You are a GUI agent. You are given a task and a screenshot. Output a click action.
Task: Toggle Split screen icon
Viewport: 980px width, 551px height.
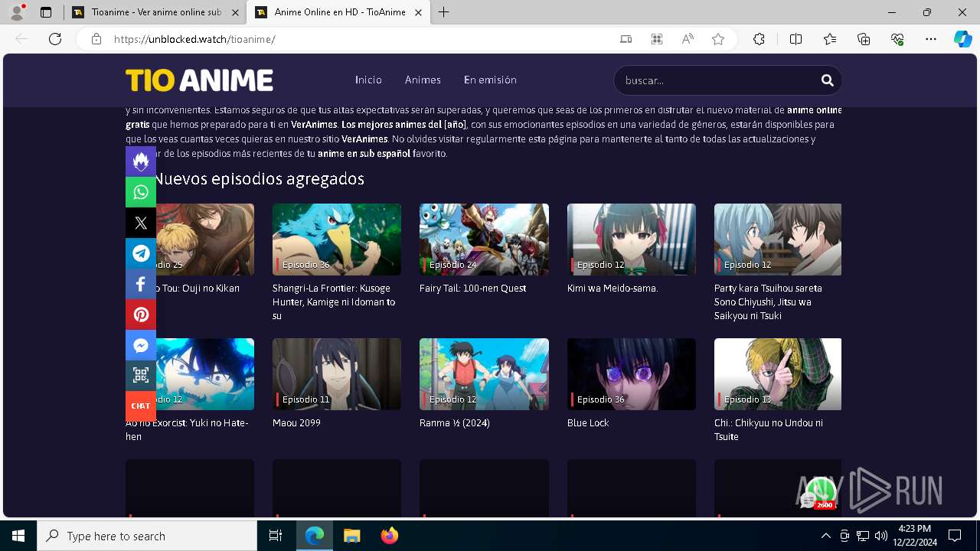[x=795, y=39]
